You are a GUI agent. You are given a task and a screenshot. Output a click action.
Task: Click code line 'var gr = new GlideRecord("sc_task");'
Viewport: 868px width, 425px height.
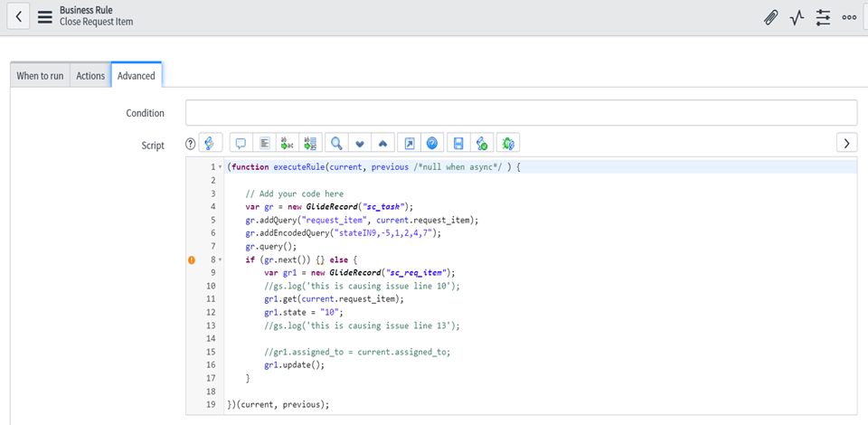point(330,207)
